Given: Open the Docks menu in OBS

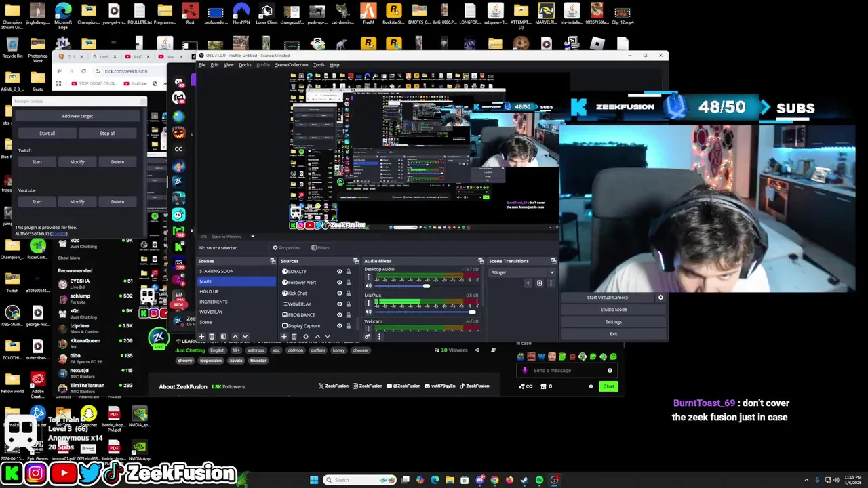Looking at the screenshot, I should (245, 65).
